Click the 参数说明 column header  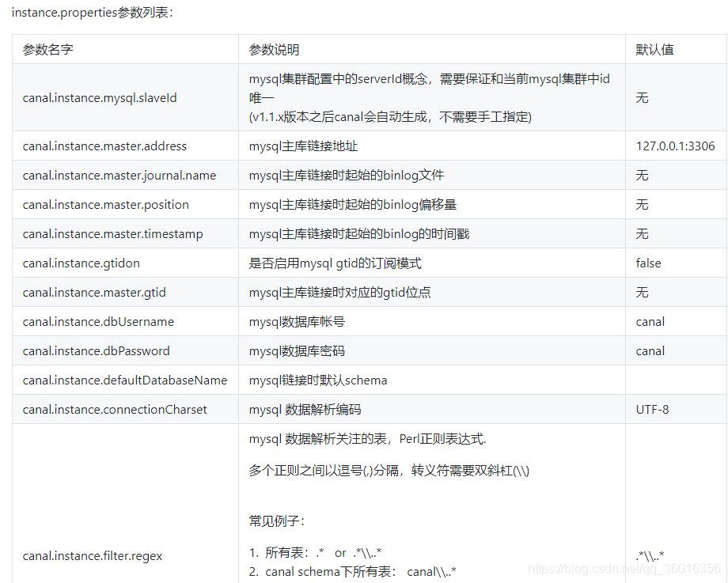274,49
